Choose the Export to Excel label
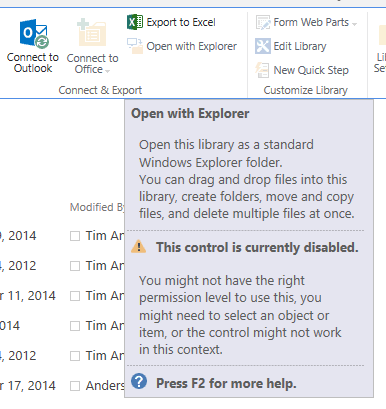Screen dimensions: 386x409 coord(181,22)
